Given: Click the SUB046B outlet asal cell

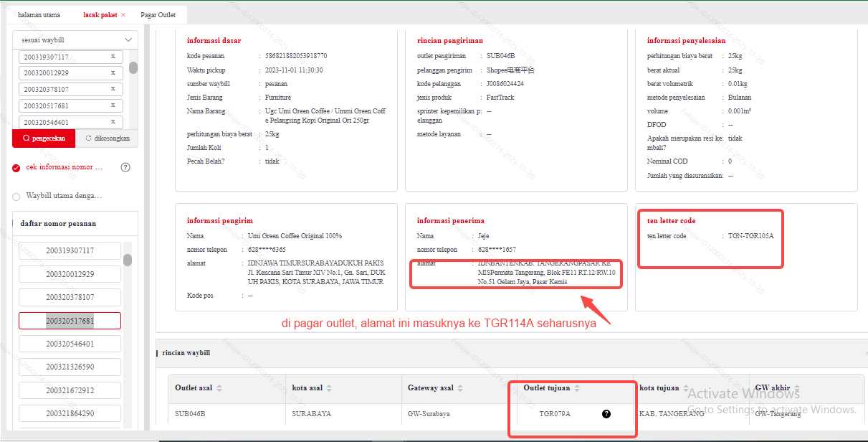Looking at the screenshot, I should pyautogui.click(x=190, y=414).
